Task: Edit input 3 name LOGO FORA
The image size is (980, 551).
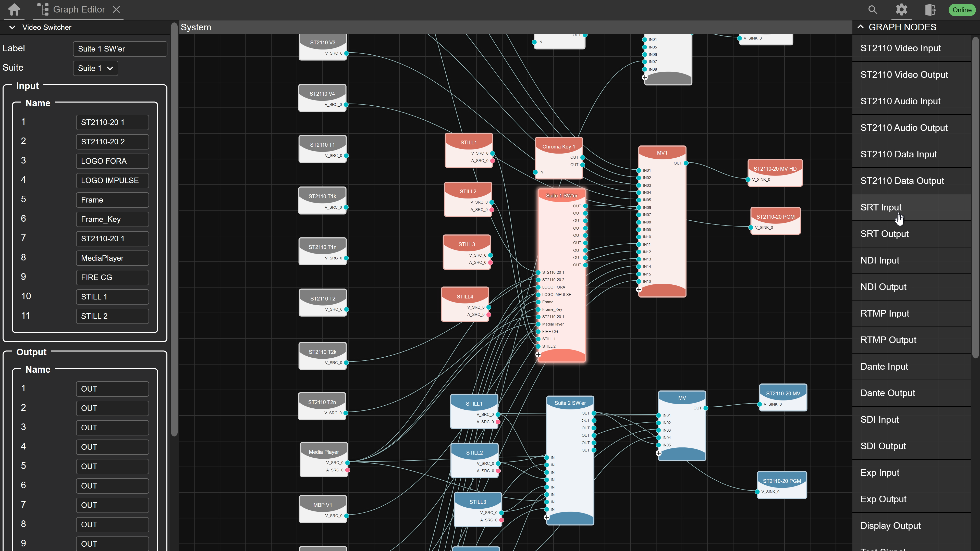Action: (112, 161)
